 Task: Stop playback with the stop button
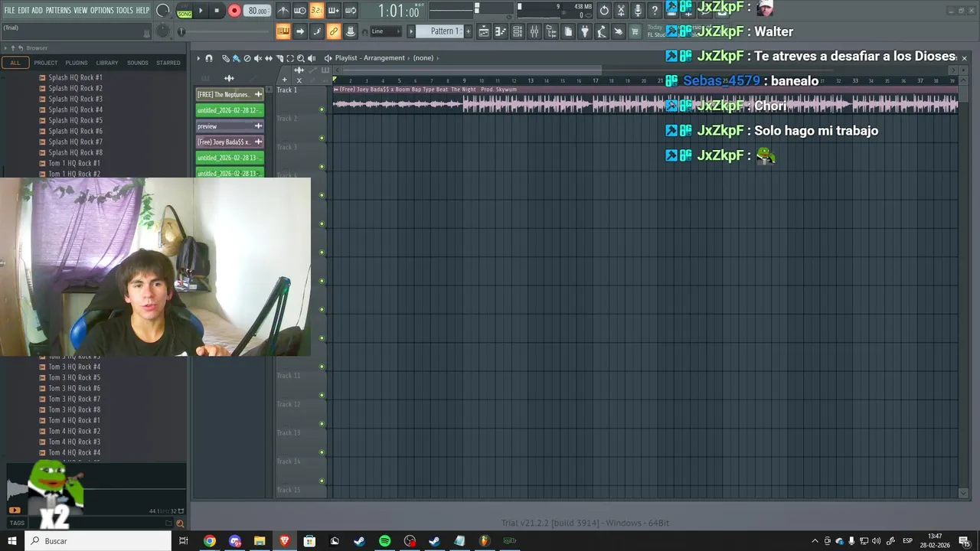(x=217, y=11)
